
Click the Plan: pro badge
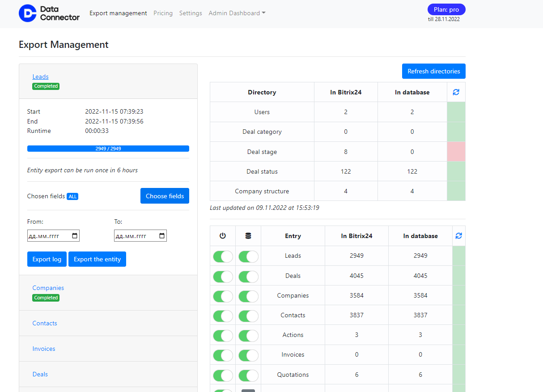(446, 9)
